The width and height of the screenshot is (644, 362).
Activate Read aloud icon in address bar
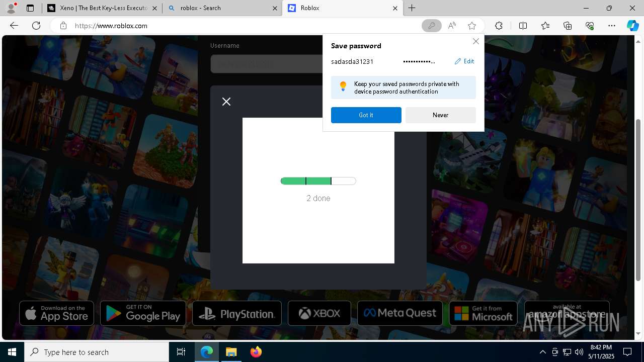point(452,26)
